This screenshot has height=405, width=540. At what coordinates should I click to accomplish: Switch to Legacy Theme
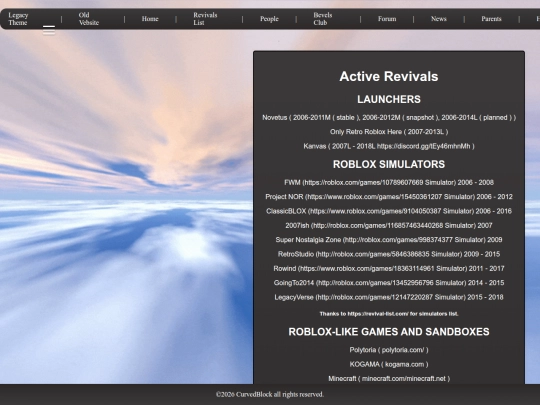tap(18, 19)
